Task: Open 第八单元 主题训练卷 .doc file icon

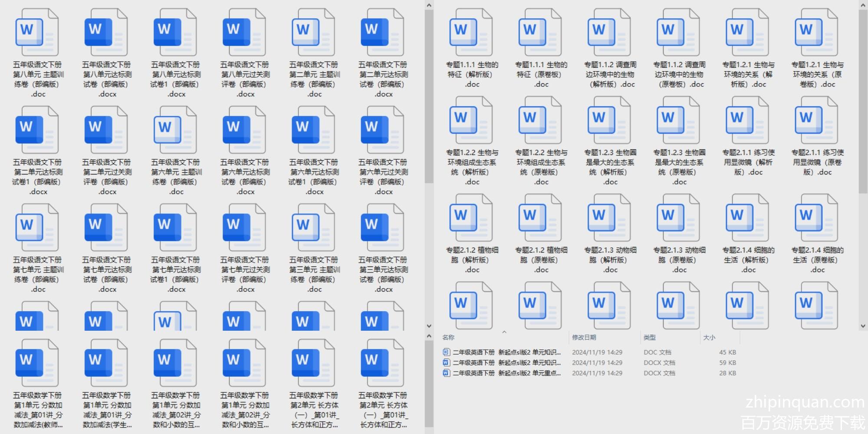Action: pos(37,33)
